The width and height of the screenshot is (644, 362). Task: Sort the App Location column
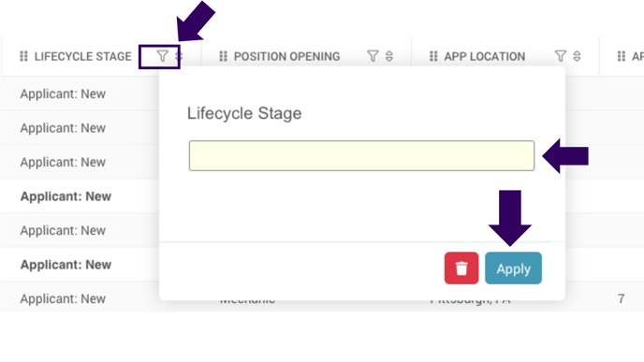(577, 56)
